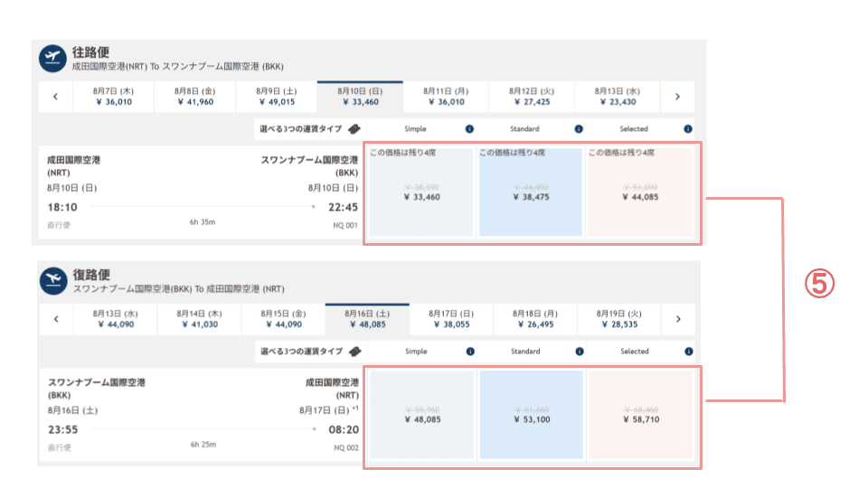This screenshot has height=488, width=868.
Task: Select outbound date 8月13日 (水) ¥23,430
Action: click(618, 97)
